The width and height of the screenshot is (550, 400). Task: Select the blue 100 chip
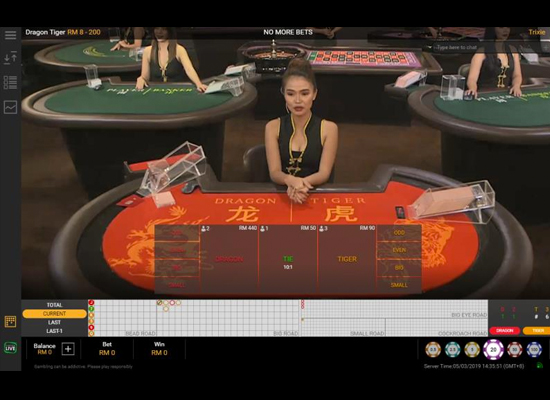[534, 350]
